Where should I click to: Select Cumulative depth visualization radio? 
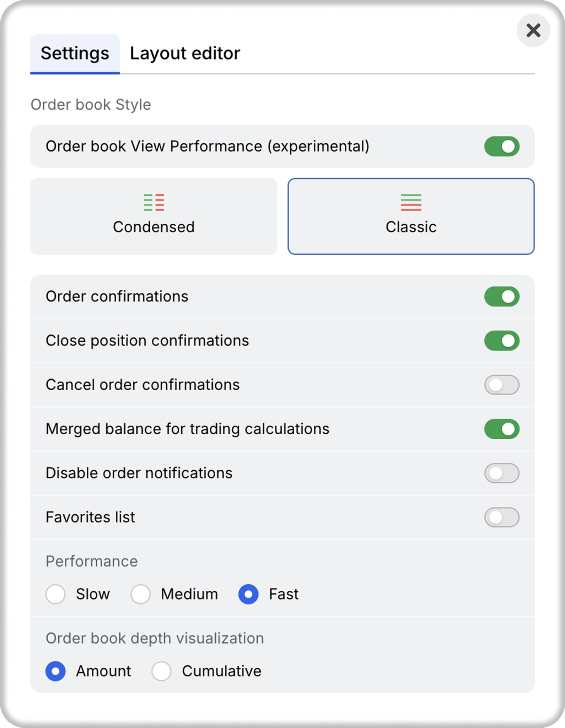[161, 671]
